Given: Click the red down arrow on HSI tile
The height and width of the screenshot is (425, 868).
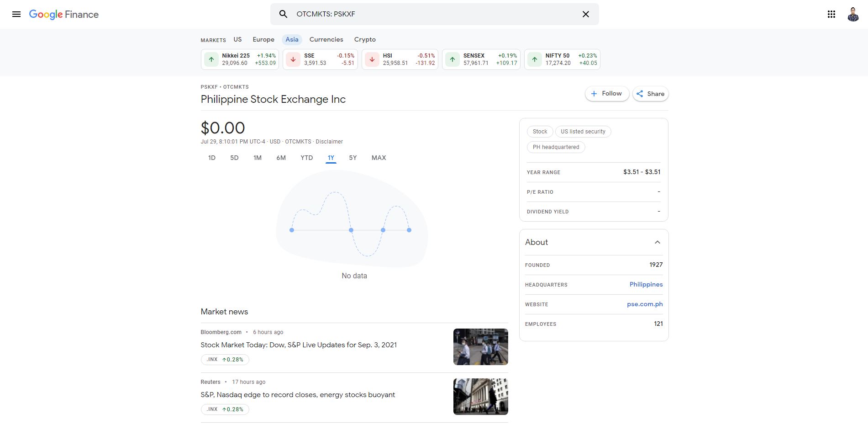Looking at the screenshot, I should coord(372,59).
